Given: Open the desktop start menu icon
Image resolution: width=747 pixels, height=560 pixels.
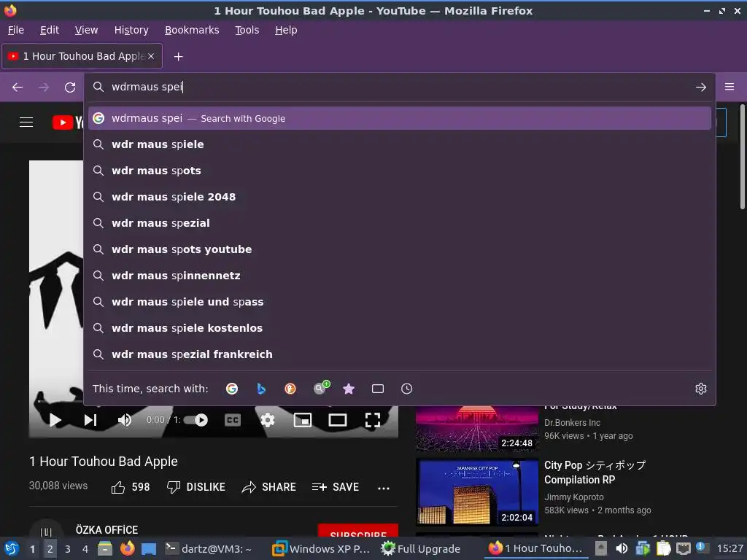Looking at the screenshot, I should [12, 549].
